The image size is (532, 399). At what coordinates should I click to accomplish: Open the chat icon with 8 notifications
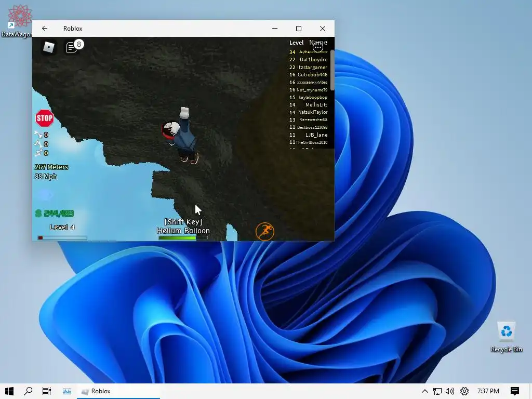(x=74, y=46)
